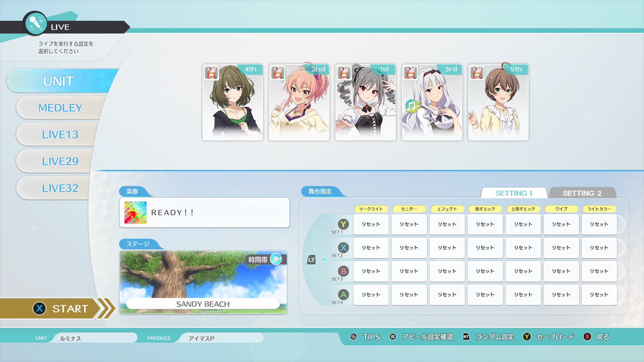Viewport: 644px width, 362px height.
Task: Tap the TIPS icon in the bottom bar
Action: point(353,337)
